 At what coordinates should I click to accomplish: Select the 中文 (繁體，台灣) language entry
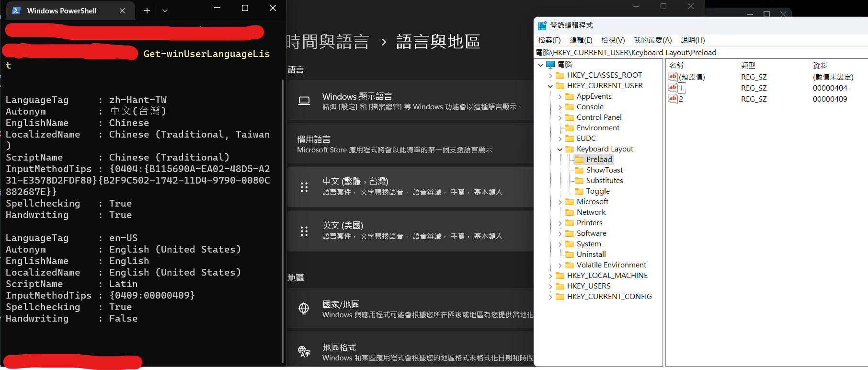(411, 187)
